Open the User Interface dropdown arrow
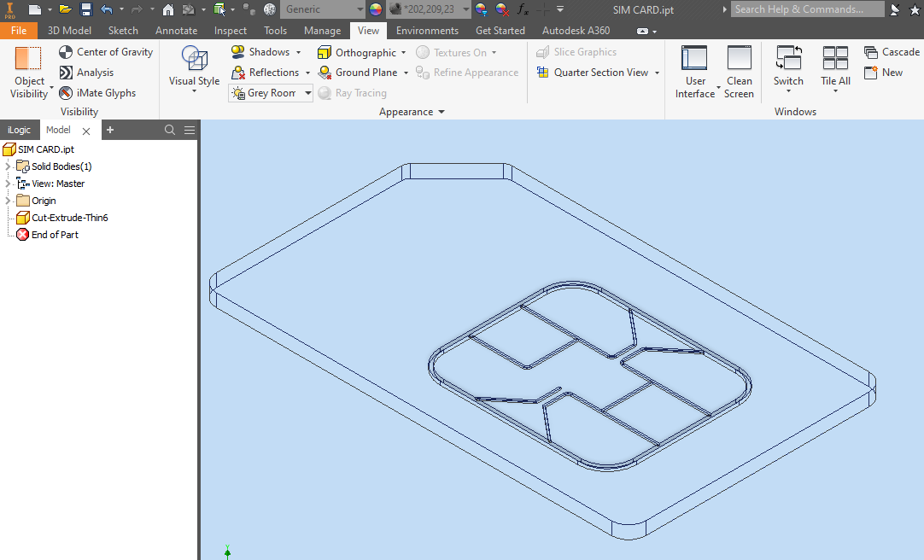 click(718, 88)
